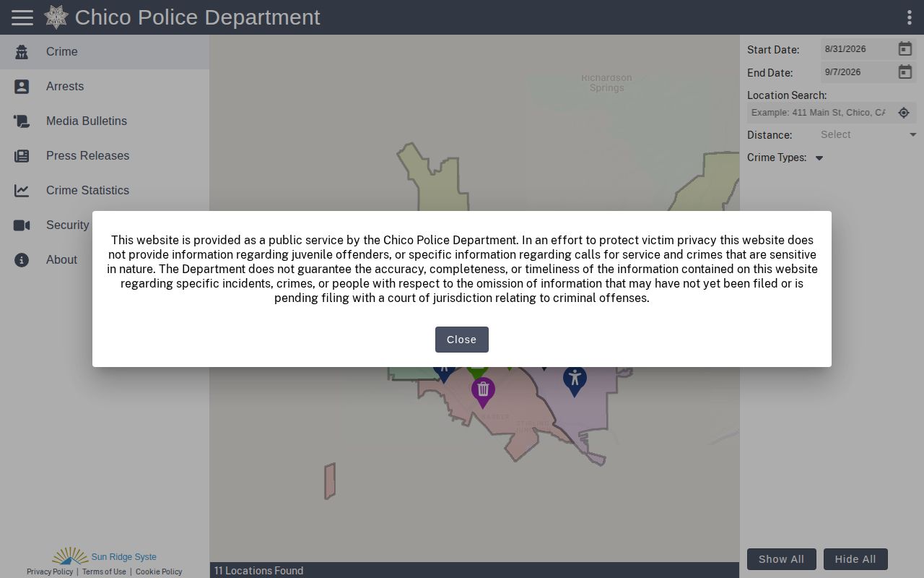Open the End Date calendar picker
Viewport: 924px width, 578px height.
(x=905, y=72)
